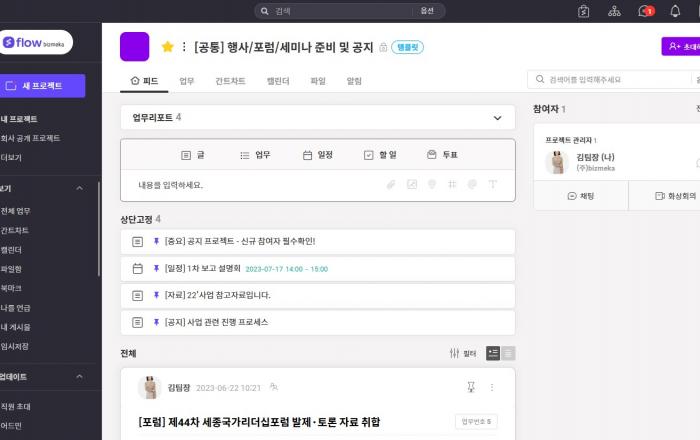This screenshot has width=700, height=440.
Task: Insert an image with picture icon
Action: [x=412, y=184]
